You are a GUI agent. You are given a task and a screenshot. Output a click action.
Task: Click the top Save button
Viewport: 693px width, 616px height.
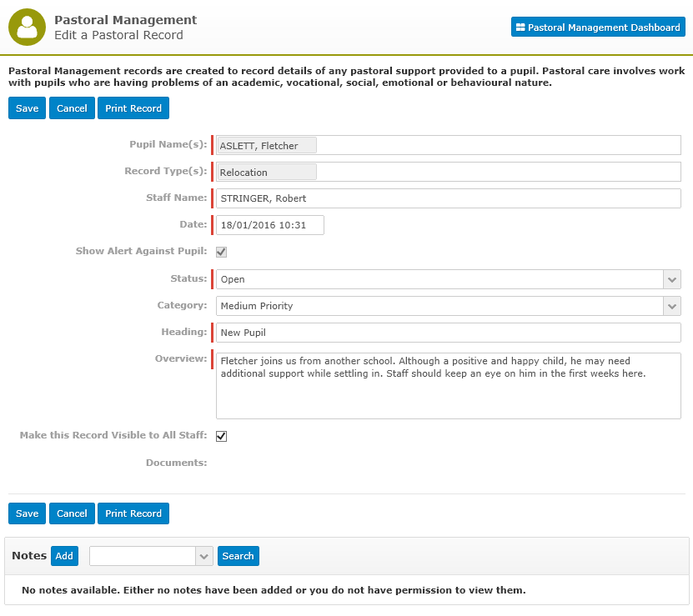point(27,108)
